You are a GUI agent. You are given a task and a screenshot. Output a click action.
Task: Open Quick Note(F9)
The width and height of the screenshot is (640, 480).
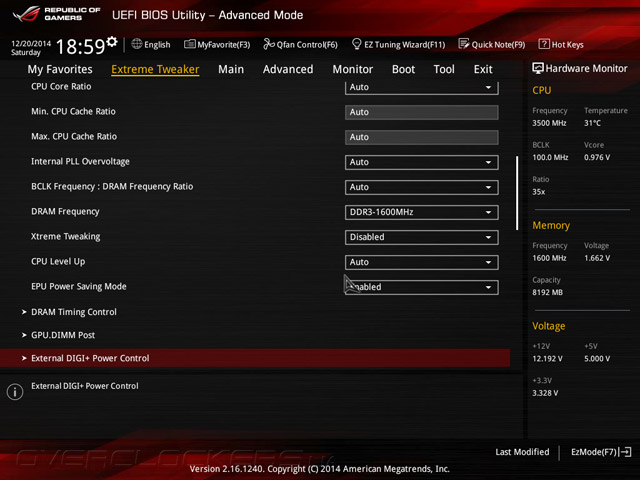(498, 44)
